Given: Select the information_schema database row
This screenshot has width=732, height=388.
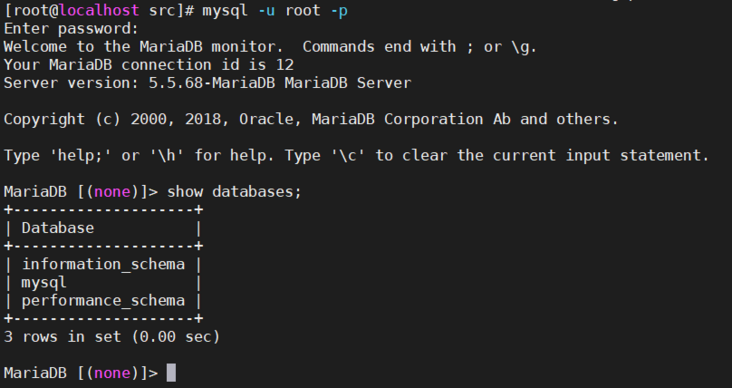Looking at the screenshot, I should [x=103, y=264].
